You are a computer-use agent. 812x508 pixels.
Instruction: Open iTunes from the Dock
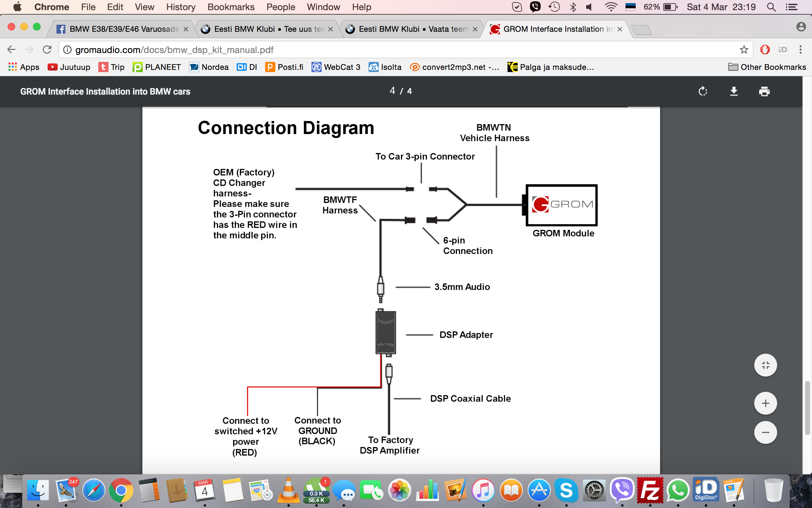click(483, 491)
